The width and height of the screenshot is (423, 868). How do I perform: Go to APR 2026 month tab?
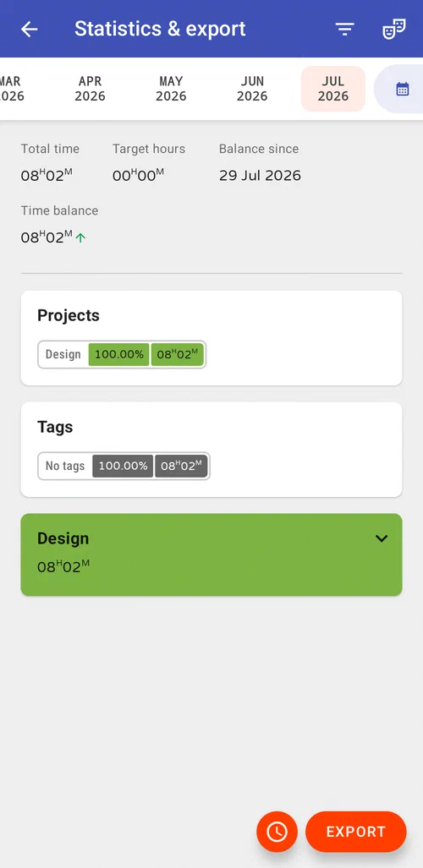(90, 89)
